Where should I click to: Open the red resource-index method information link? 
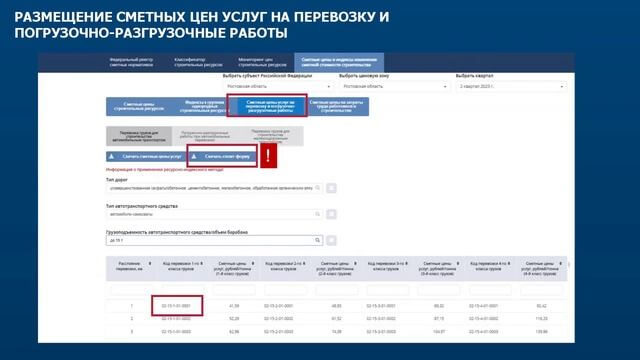164,170
